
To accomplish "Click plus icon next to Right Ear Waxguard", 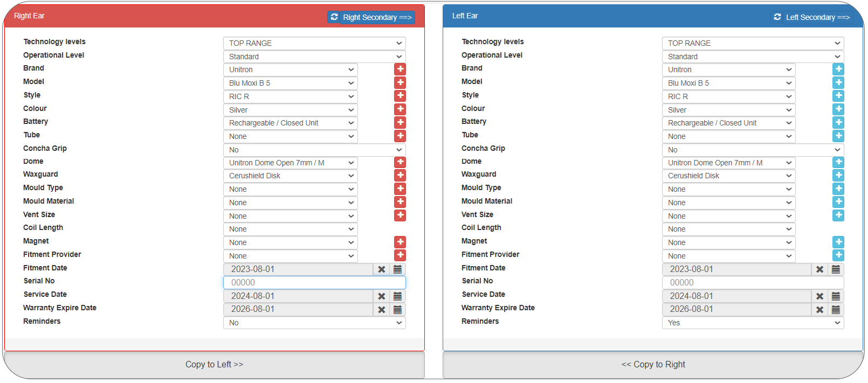I will [x=400, y=176].
